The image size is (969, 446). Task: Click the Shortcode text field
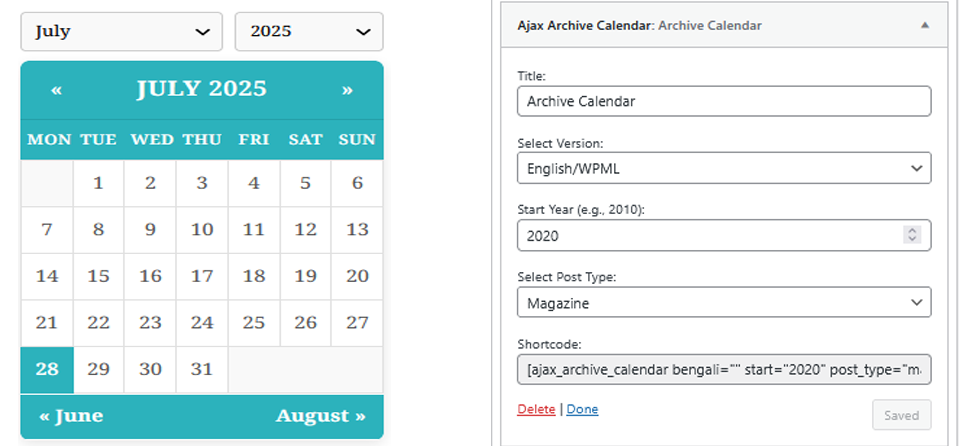pos(724,370)
